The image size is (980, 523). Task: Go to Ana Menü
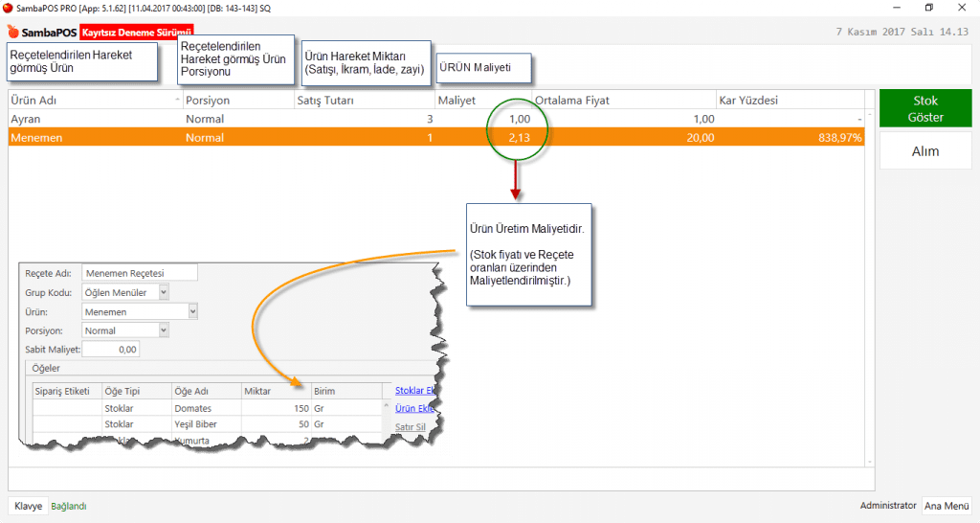coord(946,506)
